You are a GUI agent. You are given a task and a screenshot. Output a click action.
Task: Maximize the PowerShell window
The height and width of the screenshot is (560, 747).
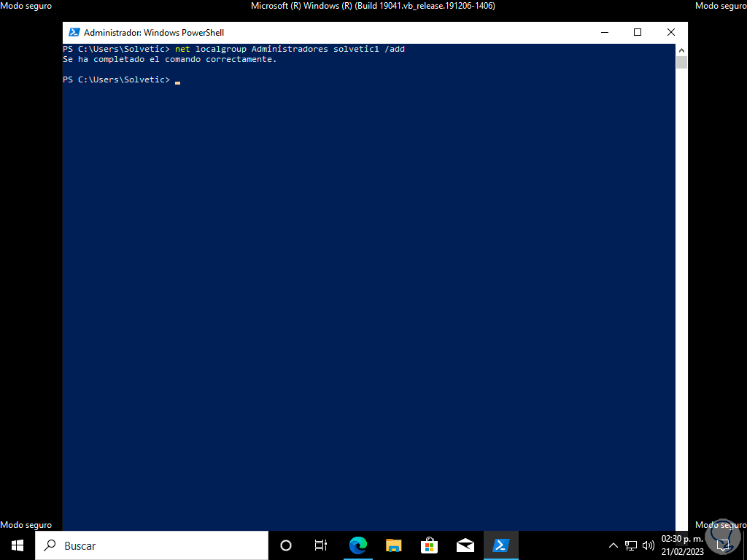[638, 32]
